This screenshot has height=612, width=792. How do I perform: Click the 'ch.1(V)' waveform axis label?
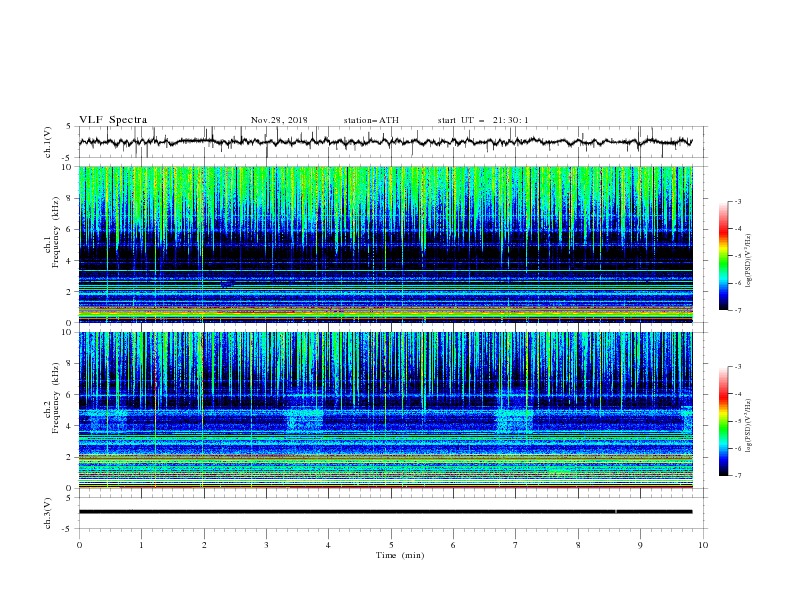tap(48, 142)
